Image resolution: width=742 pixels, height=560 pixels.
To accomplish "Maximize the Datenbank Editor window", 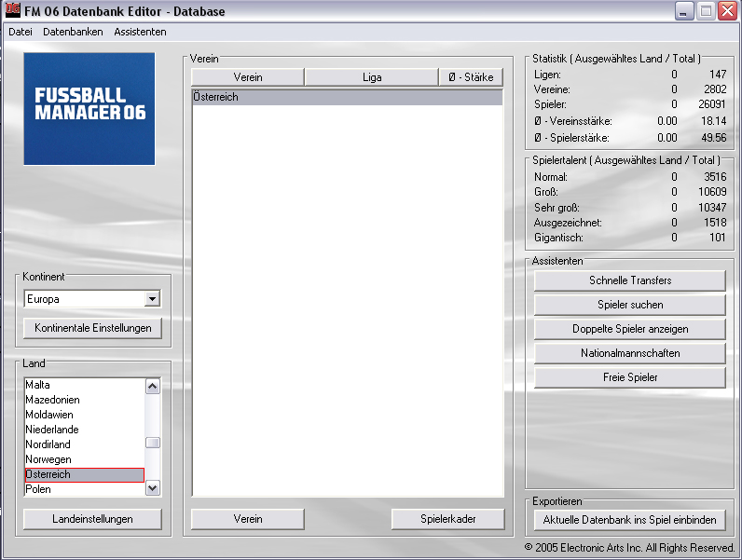I will point(706,11).
